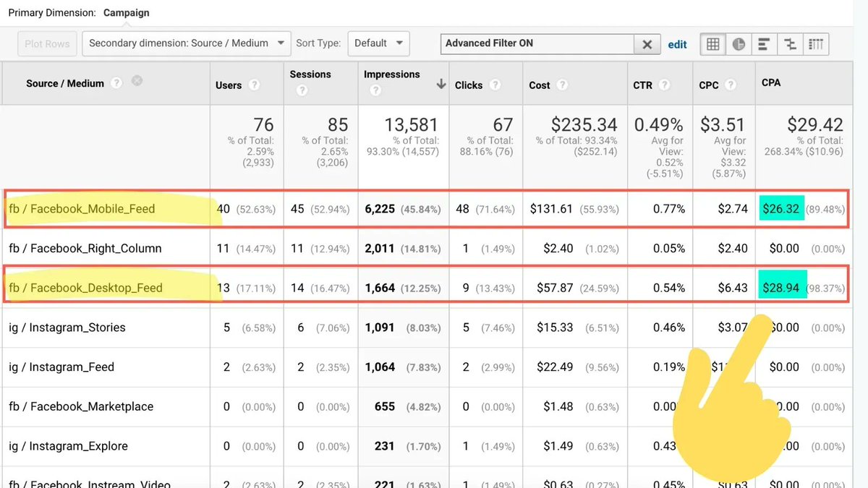This screenshot has width=868, height=488.
Task: Click Impressions value 6,225
Action: (x=380, y=209)
